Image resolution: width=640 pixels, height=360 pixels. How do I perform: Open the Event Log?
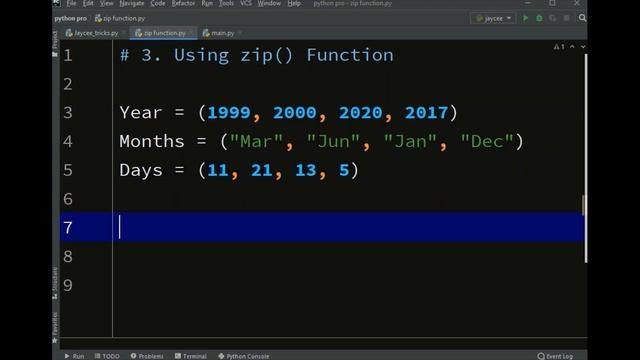[555, 356]
